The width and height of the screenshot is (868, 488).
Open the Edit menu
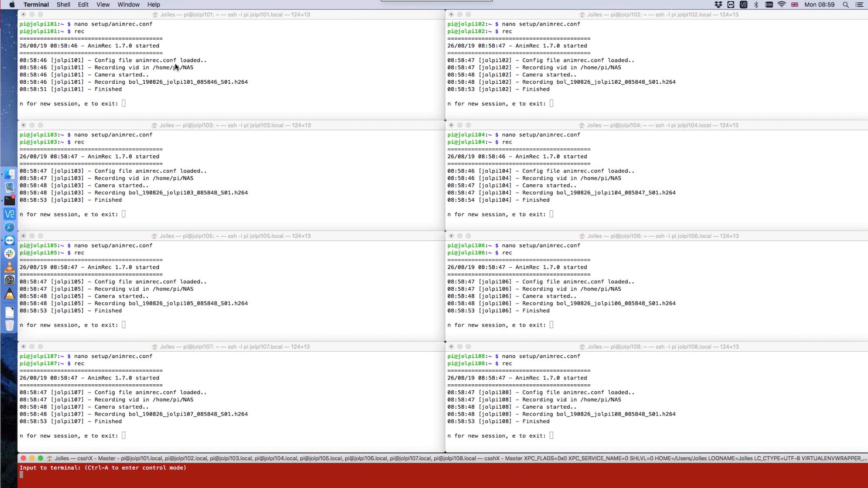click(x=83, y=4)
